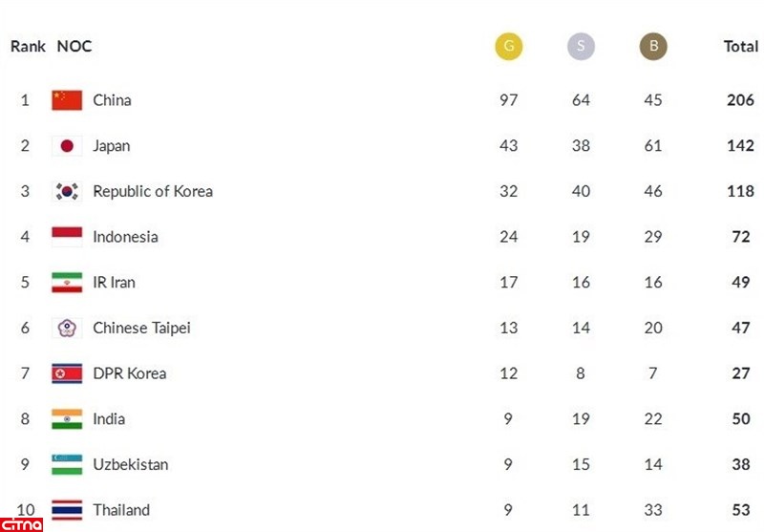This screenshot has height=532, width=764.
Task: Select China's total medal count 206
Action: 740,100
